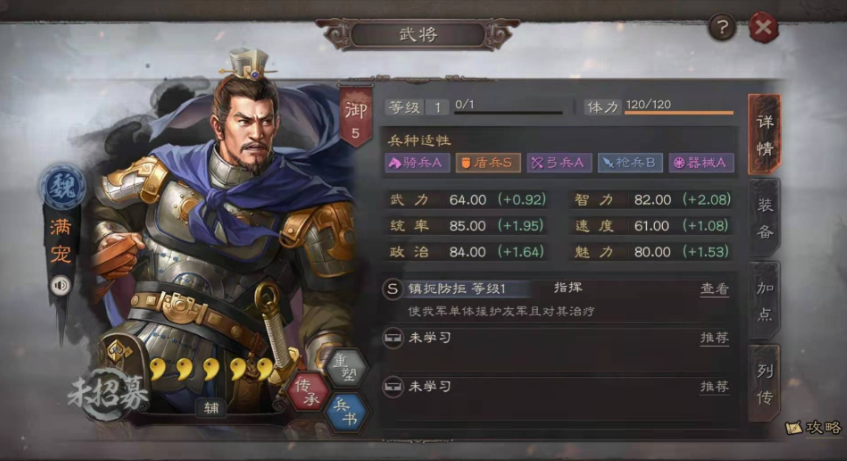Select the 器械A troop aptitude badge
Image resolution: width=847 pixels, height=461 pixels.
(x=701, y=163)
